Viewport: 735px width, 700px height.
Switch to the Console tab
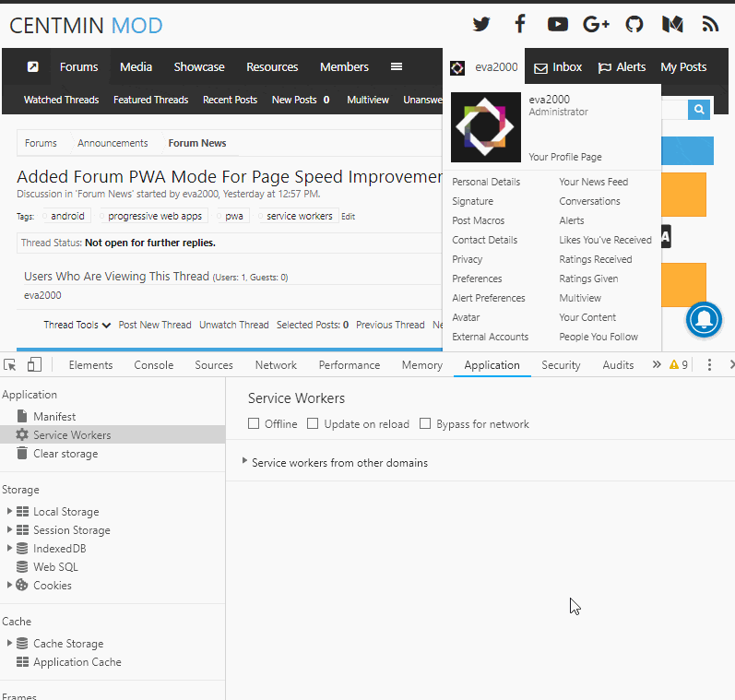[x=154, y=365]
